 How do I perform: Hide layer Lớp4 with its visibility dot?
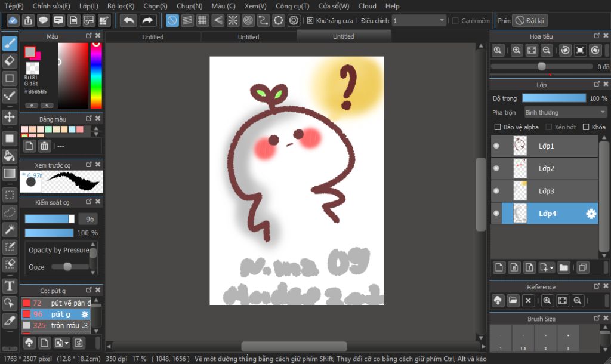pyautogui.click(x=496, y=214)
